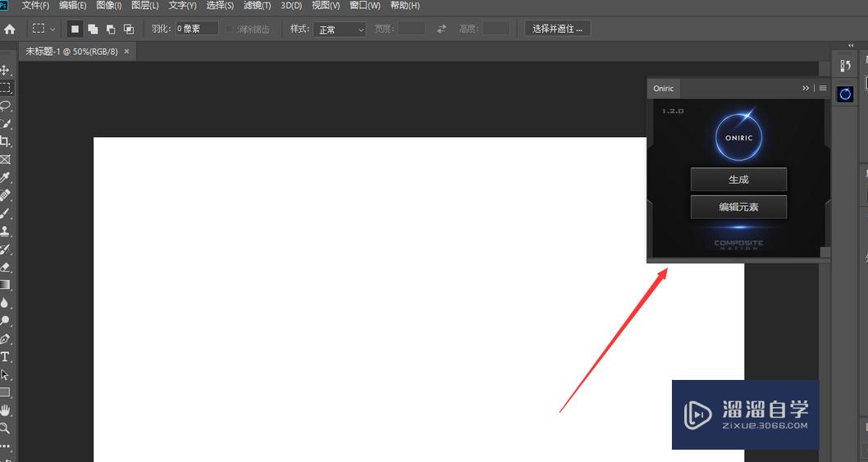
Task: Select the Dodge tool
Action: [x=5, y=321]
